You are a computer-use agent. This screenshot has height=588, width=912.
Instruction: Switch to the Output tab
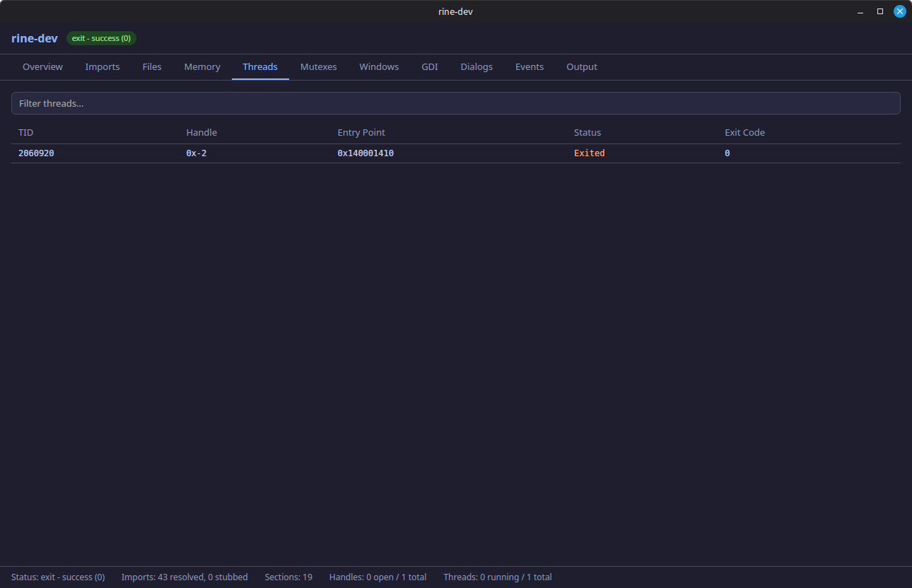581,66
